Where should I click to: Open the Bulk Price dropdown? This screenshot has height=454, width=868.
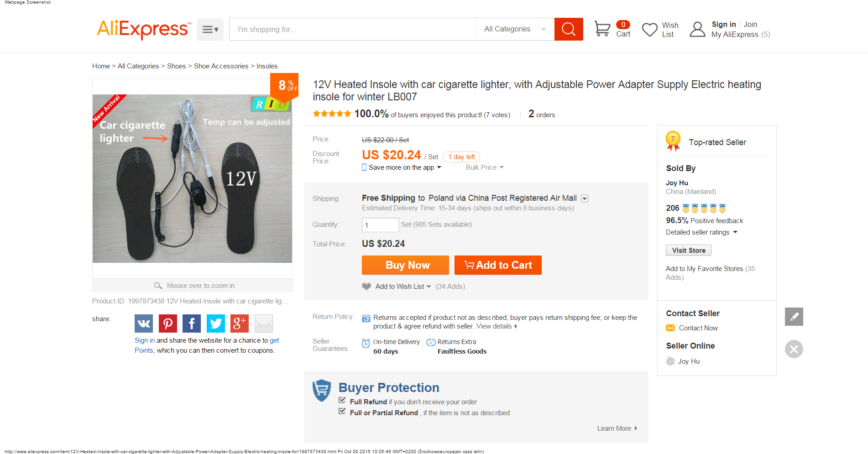484,167
